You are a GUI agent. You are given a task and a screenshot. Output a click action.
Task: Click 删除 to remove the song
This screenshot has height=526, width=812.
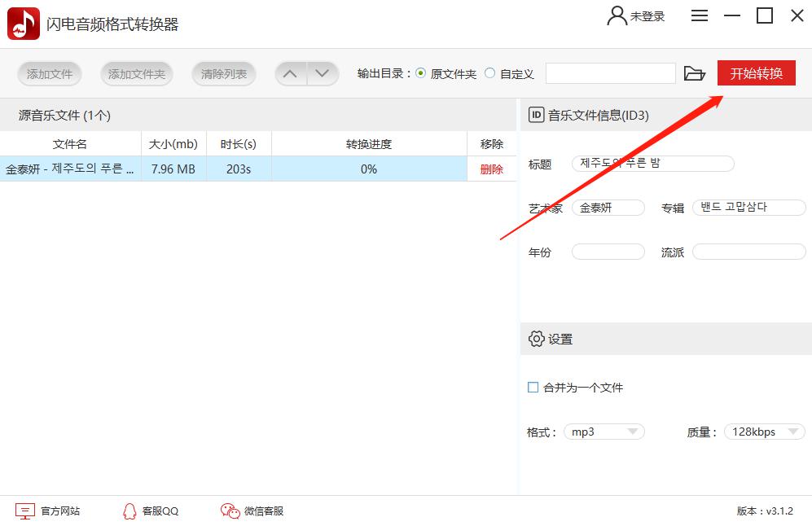click(x=492, y=169)
